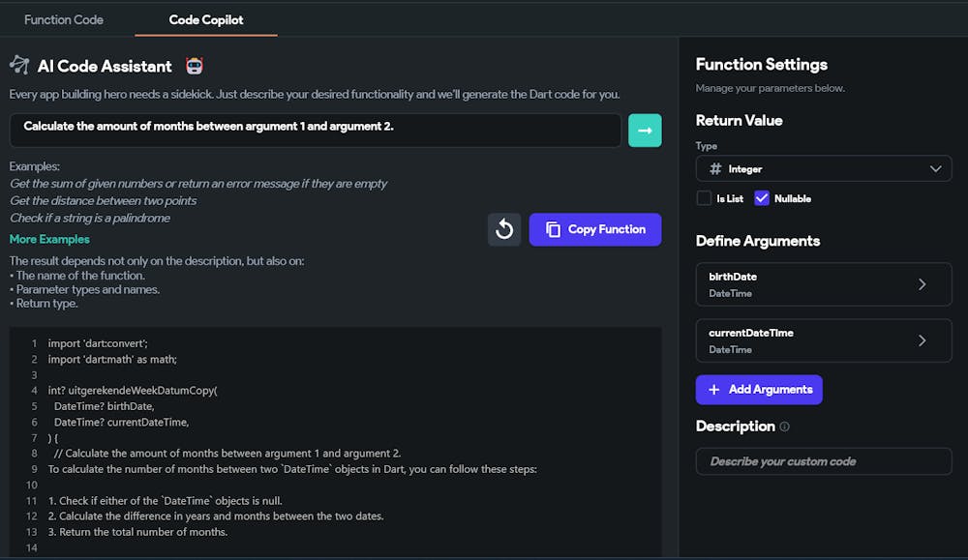The width and height of the screenshot is (968, 560).
Task: Uncheck the Nullable checkbox
Action: tap(762, 198)
